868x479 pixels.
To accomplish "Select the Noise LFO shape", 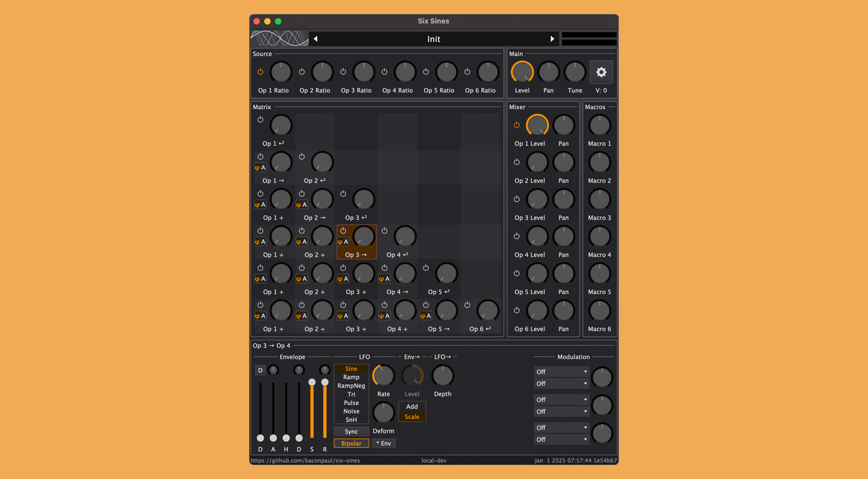I will pos(351,411).
